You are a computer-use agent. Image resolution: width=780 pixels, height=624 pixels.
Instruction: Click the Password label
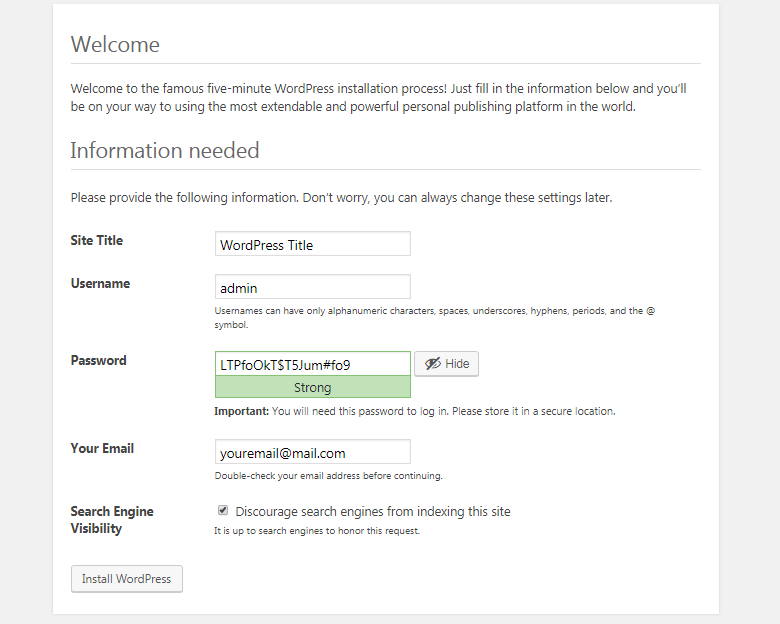(98, 360)
